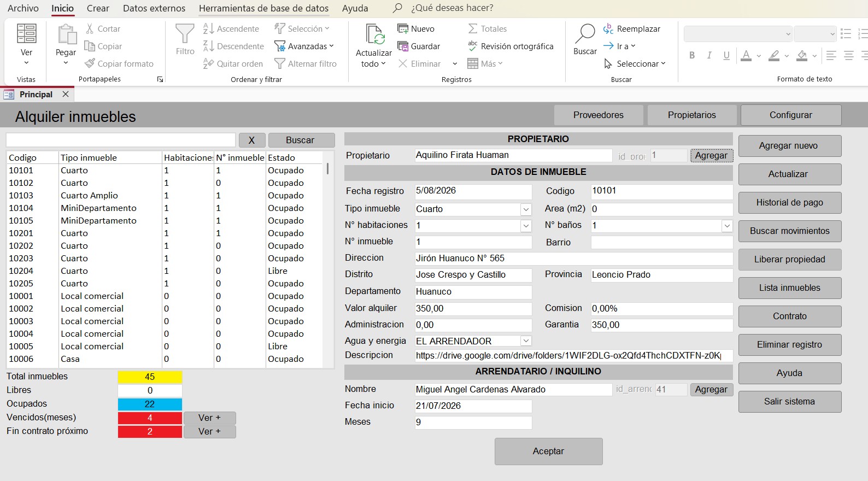Close the Principal form tab
The width and height of the screenshot is (868, 481).
pyautogui.click(x=66, y=94)
